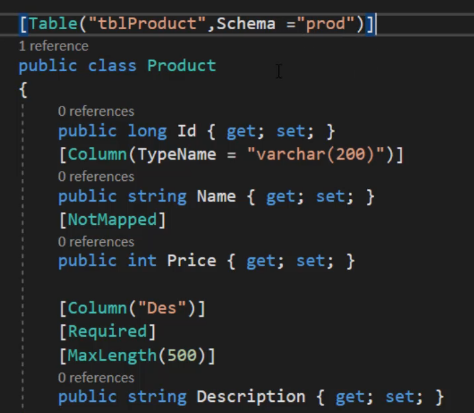The image size is (474, 413).
Task: Click the "tblProduct" string literal
Action: [x=147, y=24]
